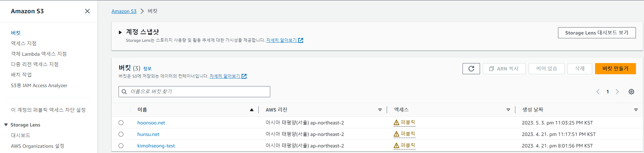The width and height of the screenshot is (644, 153).
Task: Close the Amazon S3 sidebar panel
Action: coord(87,11)
